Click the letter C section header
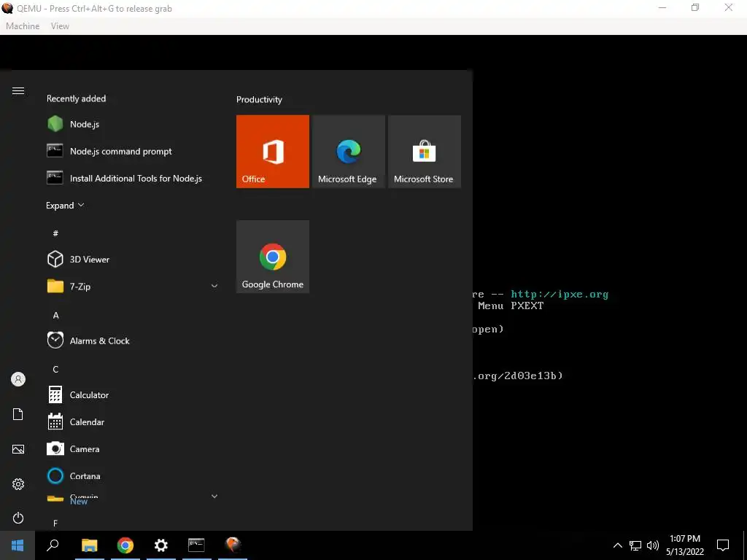The height and width of the screenshot is (560, 747). (x=55, y=370)
